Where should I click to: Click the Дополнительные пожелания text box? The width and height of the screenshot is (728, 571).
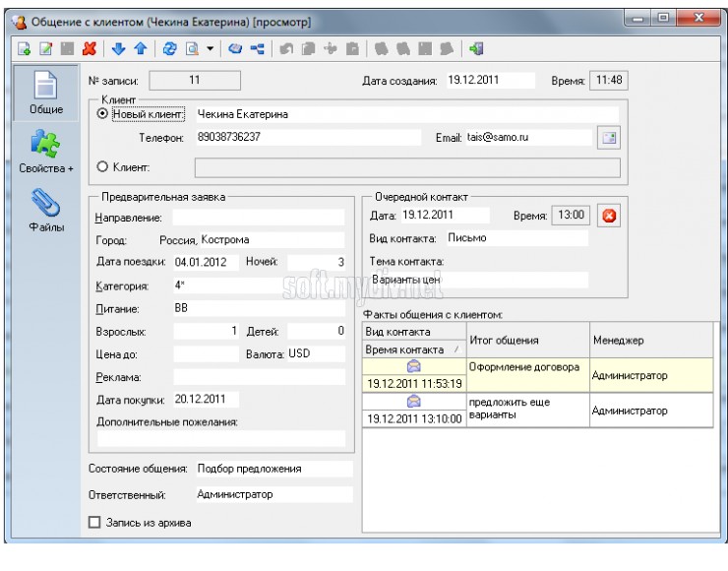221,439
